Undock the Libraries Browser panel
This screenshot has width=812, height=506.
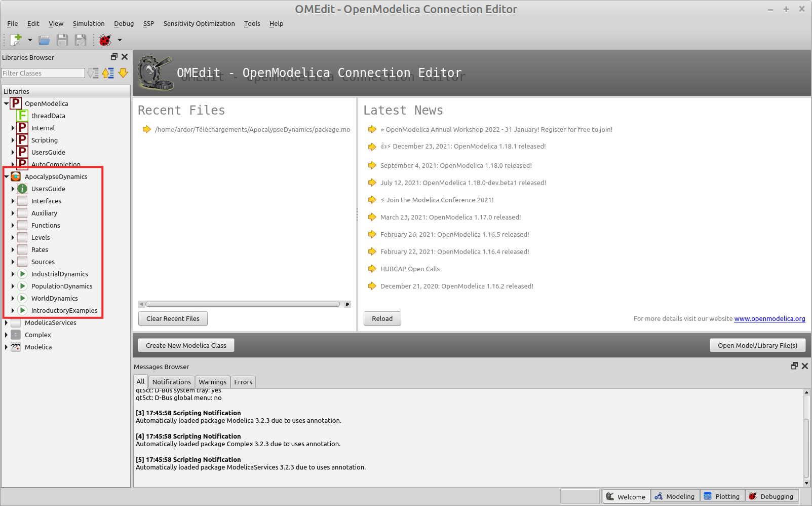[114, 57]
